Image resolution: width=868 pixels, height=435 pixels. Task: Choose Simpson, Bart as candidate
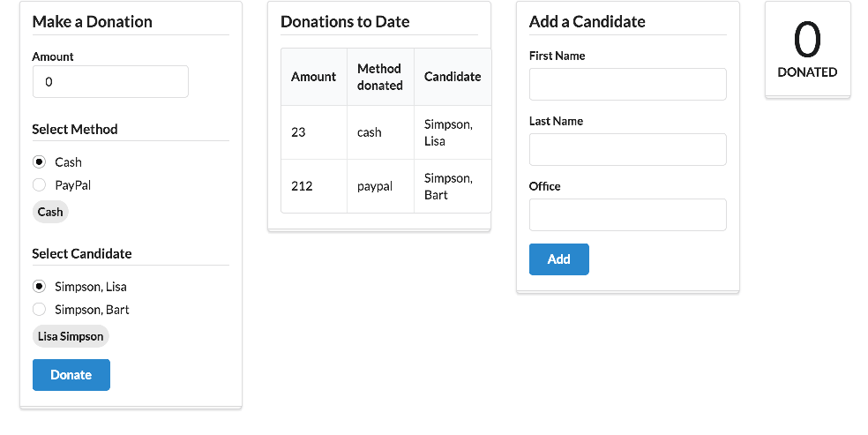[x=39, y=310]
